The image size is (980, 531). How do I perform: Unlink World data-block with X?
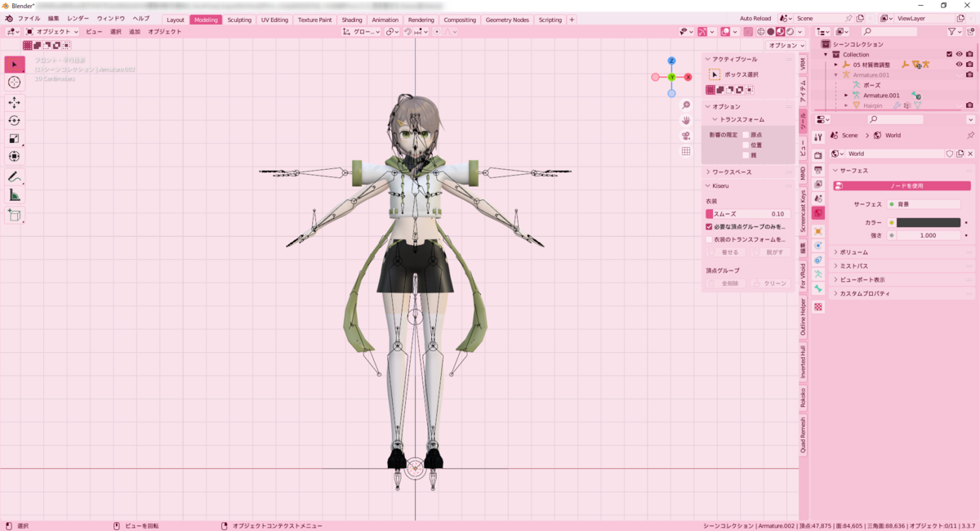[970, 154]
